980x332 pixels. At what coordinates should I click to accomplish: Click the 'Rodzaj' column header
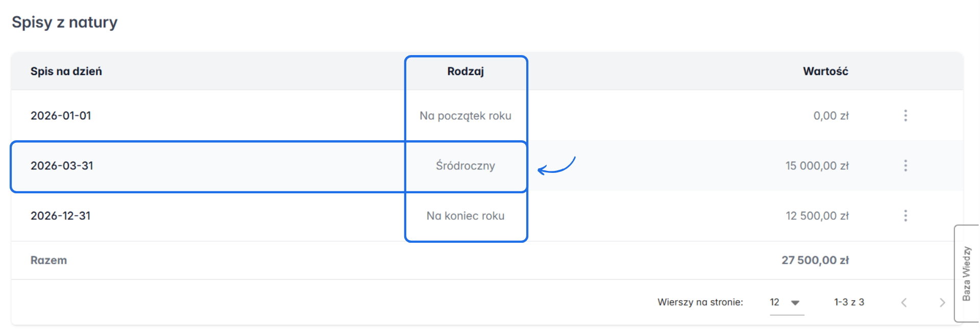click(x=465, y=71)
